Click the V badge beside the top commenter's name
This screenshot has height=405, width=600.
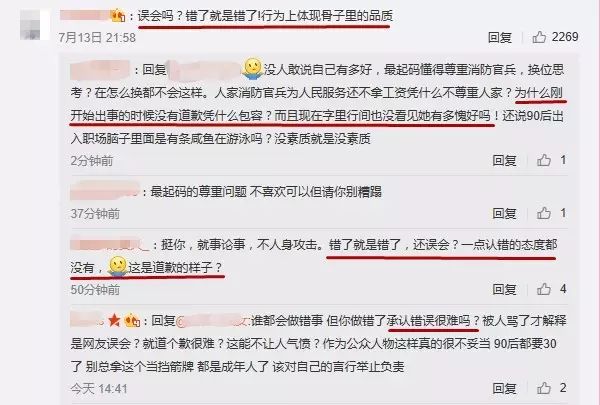[118, 16]
